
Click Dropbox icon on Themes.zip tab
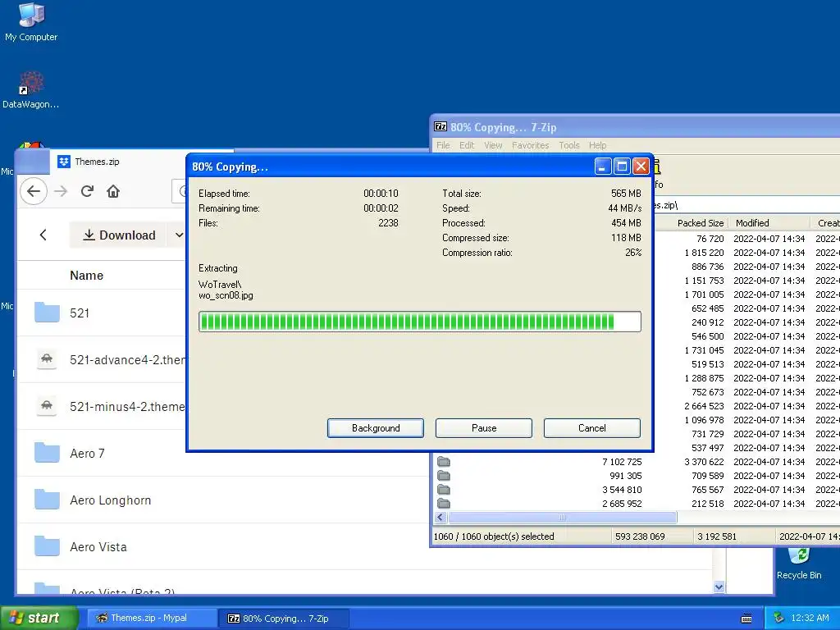(x=64, y=162)
